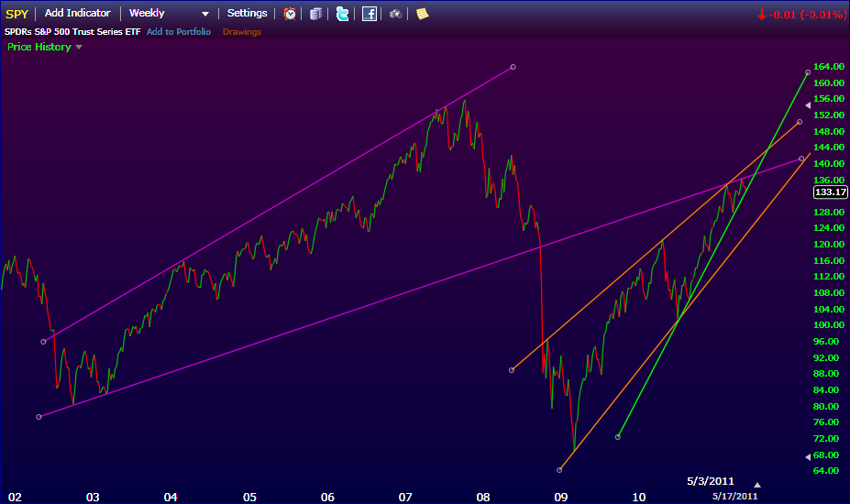Click the SPY ticker symbol
Viewport: 850px width, 504px height.
[17, 14]
